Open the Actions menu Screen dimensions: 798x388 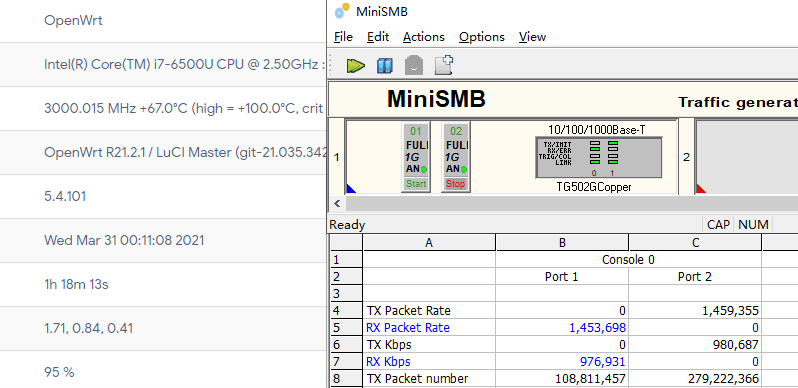[x=423, y=37]
